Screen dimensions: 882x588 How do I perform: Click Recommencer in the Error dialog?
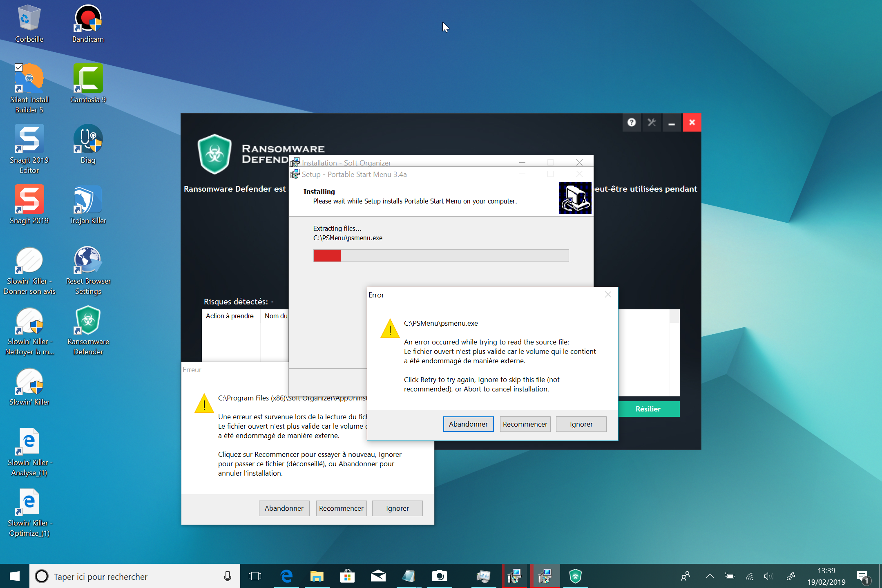pyautogui.click(x=525, y=424)
